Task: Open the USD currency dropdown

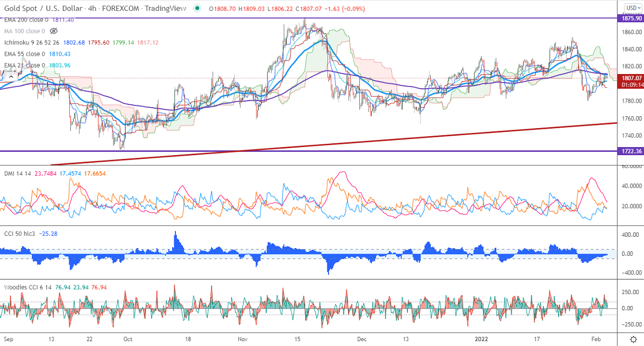Action: pyautogui.click(x=633, y=8)
